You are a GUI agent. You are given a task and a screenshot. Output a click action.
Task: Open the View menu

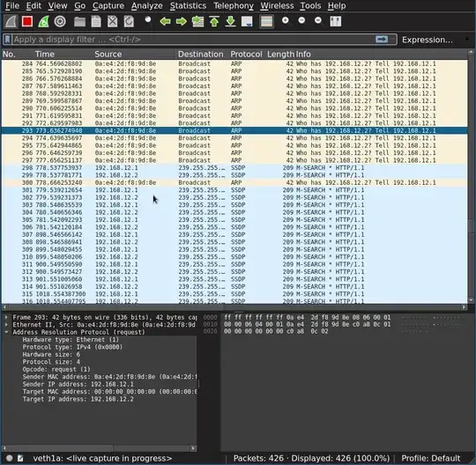57,6
